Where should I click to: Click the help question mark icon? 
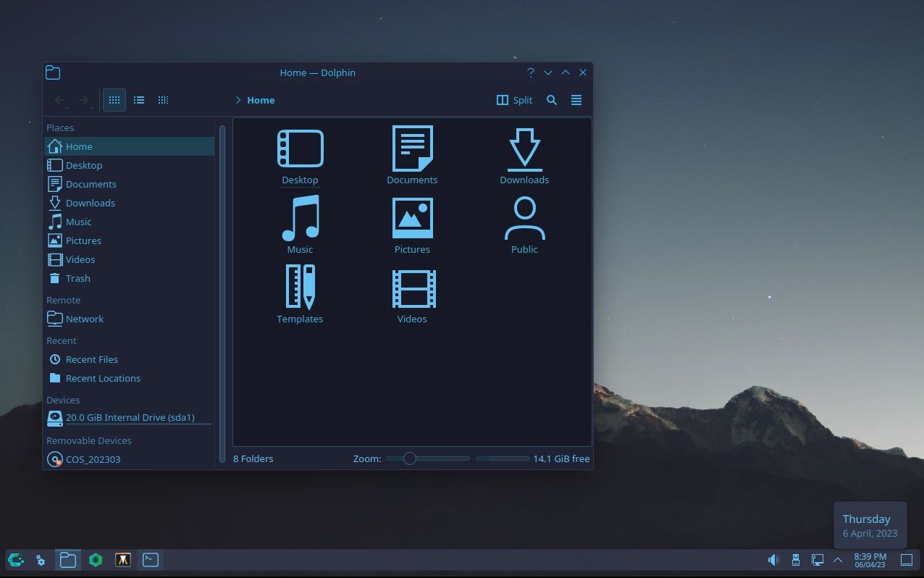(x=531, y=72)
